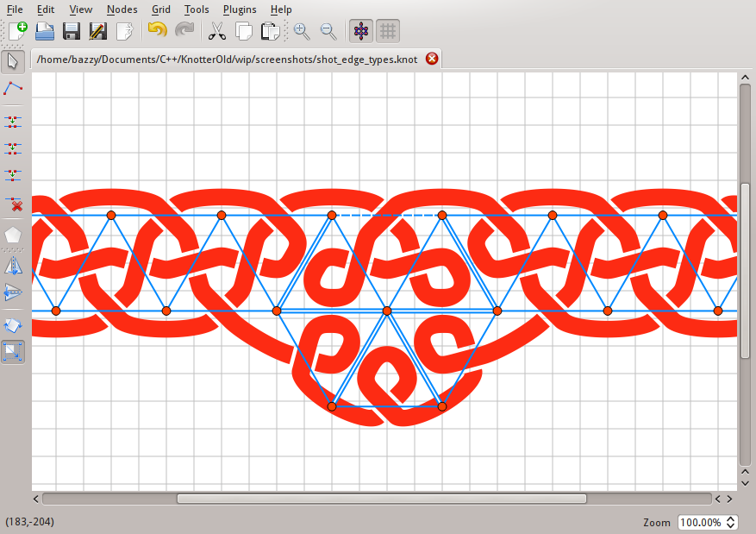
Task: Click the delete node red X icon
Action: [13, 204]
